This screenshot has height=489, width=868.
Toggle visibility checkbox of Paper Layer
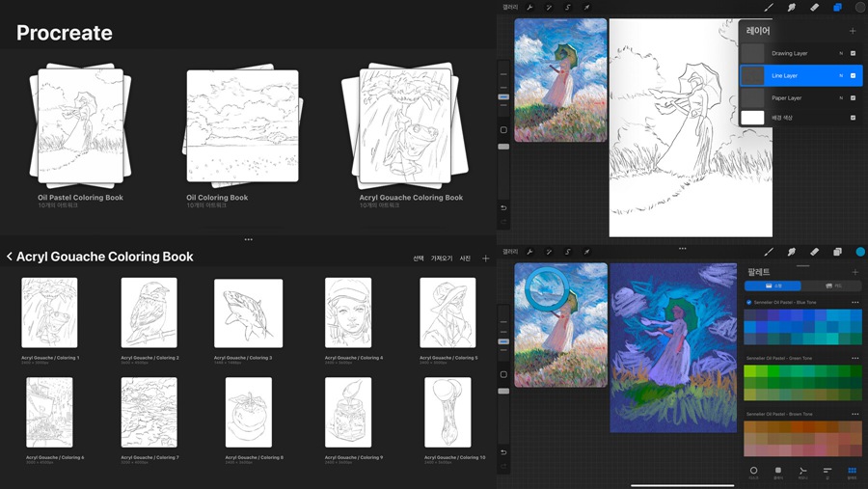coord(853,97)
